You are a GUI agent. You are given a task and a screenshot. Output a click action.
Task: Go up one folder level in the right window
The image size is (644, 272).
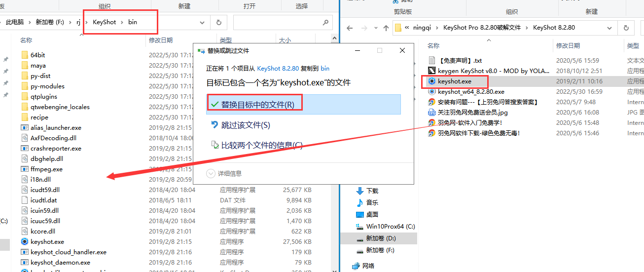386,28
